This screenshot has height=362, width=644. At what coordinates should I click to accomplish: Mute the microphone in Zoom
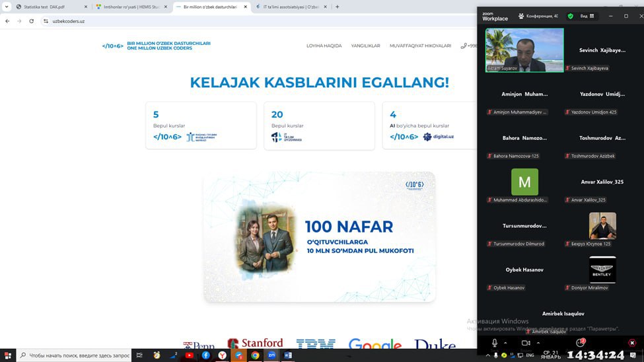(495, 343)
